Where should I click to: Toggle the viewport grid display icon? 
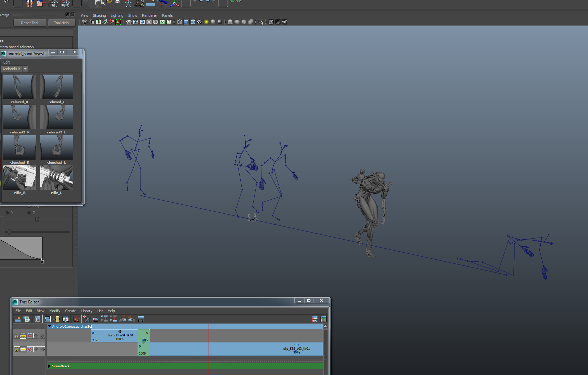pyautogui.click(x=129, y=22)
